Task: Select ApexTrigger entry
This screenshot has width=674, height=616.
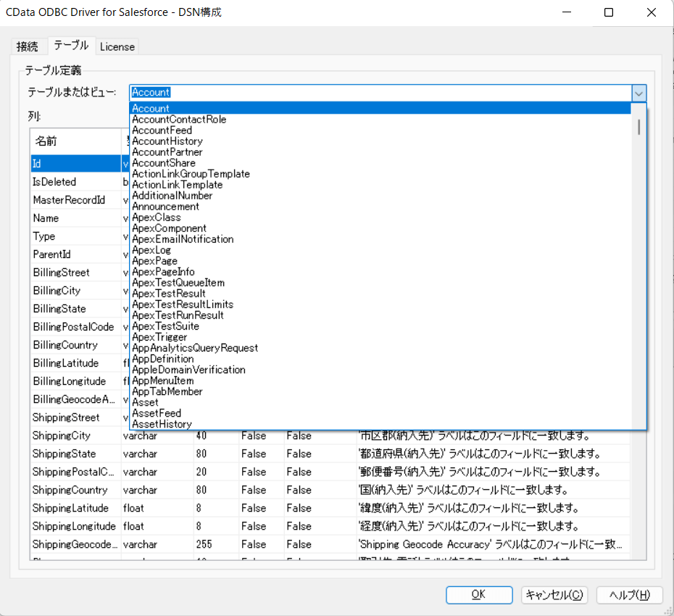Action: point(380,337)
